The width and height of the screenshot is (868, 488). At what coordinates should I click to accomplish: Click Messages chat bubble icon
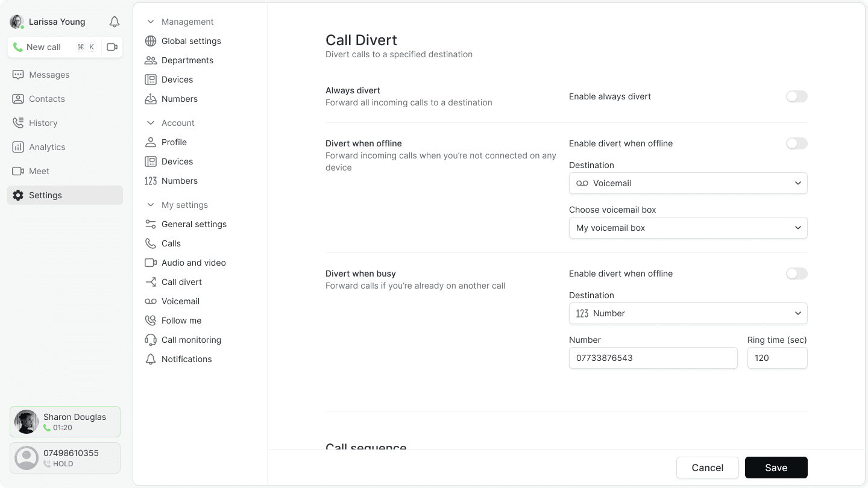coord(18,75)
